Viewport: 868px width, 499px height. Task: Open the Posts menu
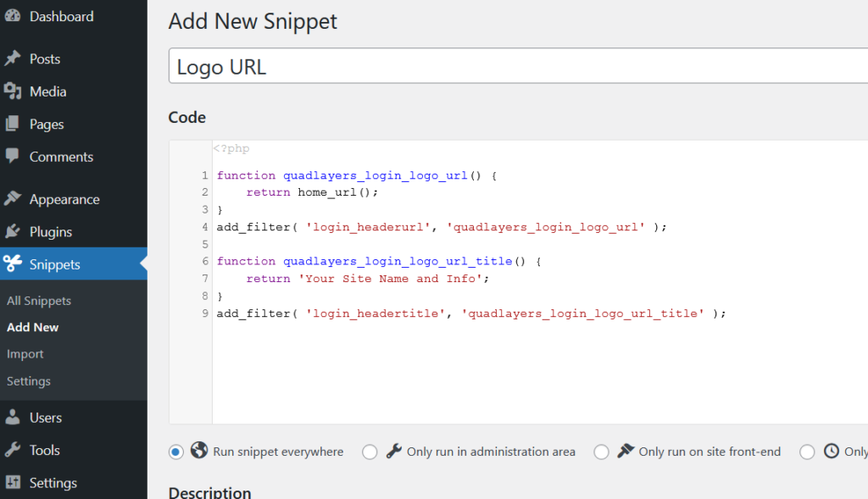pos(45,59)
